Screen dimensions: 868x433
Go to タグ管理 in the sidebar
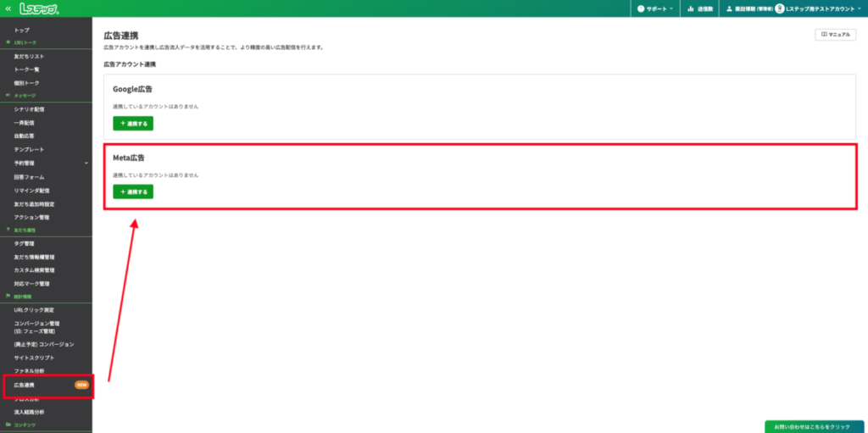pos(25,243)
